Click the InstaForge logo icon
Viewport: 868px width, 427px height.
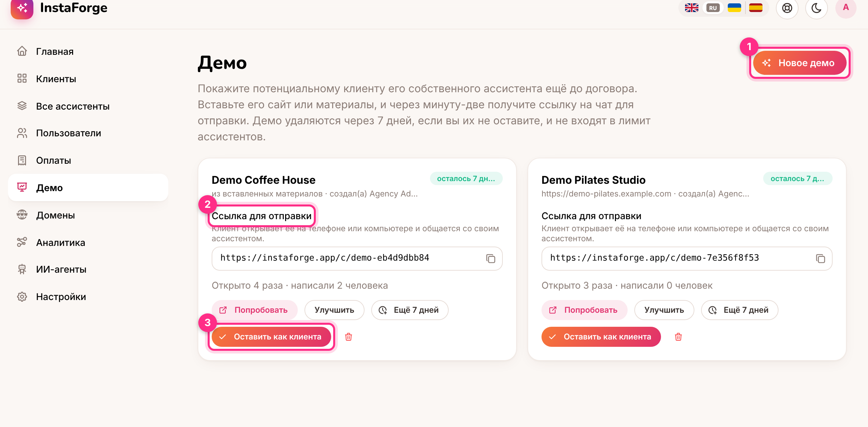22,8
